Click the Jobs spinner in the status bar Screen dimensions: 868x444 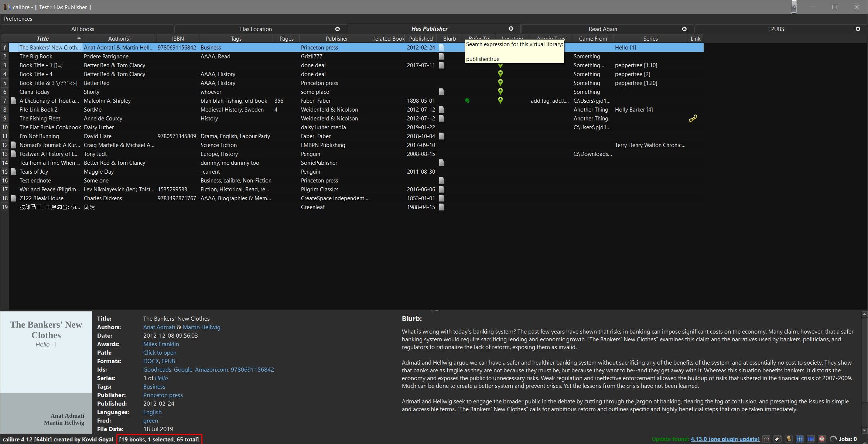point(833,439)
